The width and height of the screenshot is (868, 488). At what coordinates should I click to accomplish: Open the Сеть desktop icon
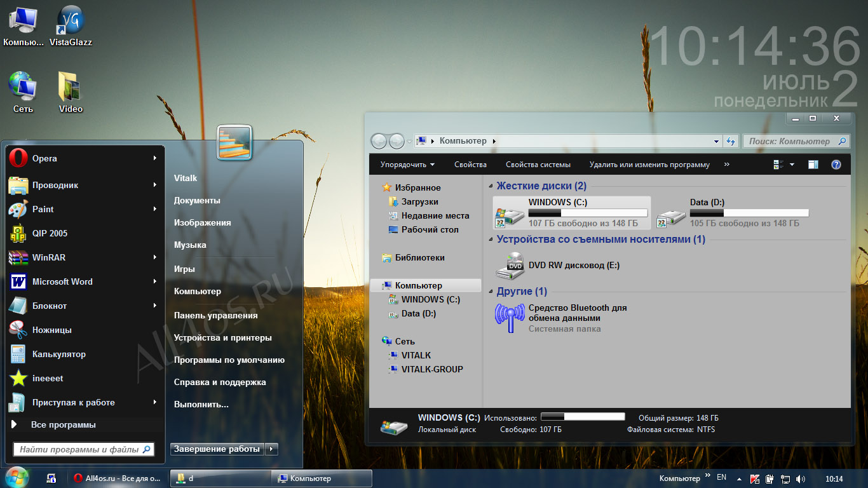pyautogui.click(x=23, y=92)
